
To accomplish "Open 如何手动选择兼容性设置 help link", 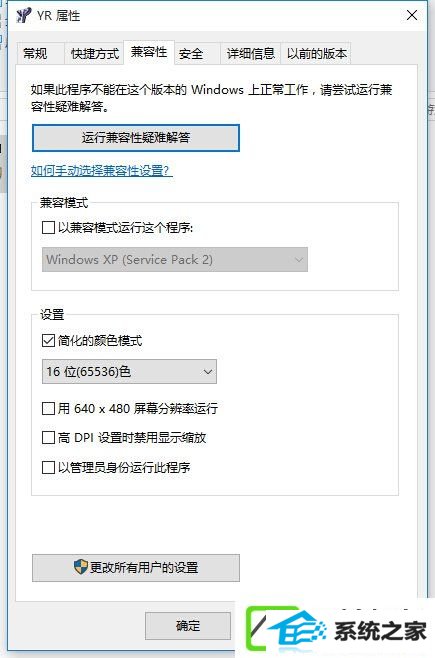I will (x=102, y=171).
